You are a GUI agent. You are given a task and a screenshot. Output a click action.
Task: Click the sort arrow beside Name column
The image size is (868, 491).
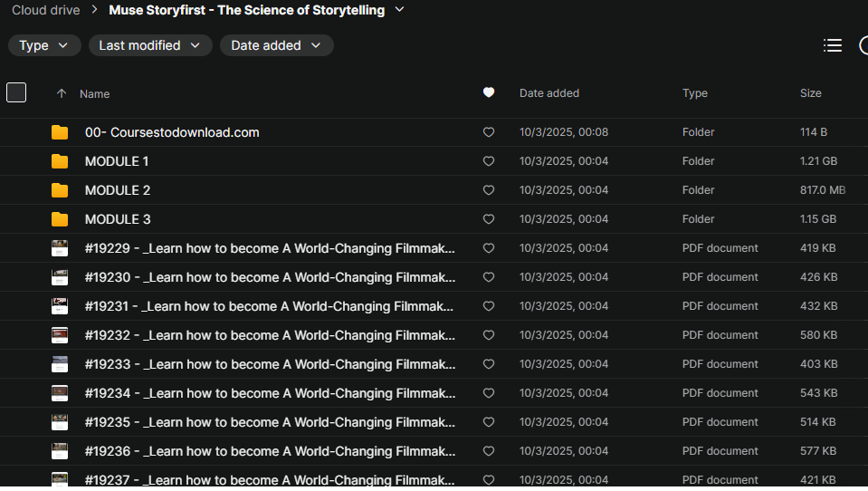point(62,93)
